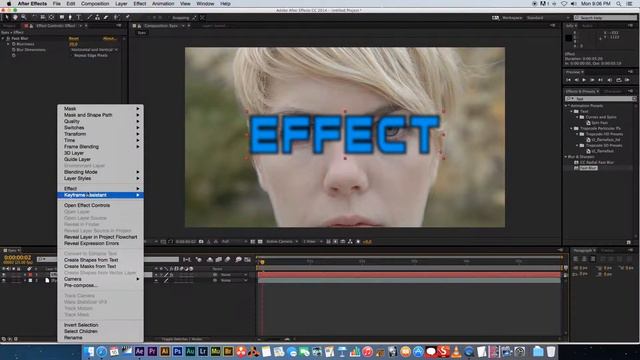The height and width of the screenshot is (360, 640).
Task: Start RAM Preview in Preview panel
Action: [x=627, y=80]
